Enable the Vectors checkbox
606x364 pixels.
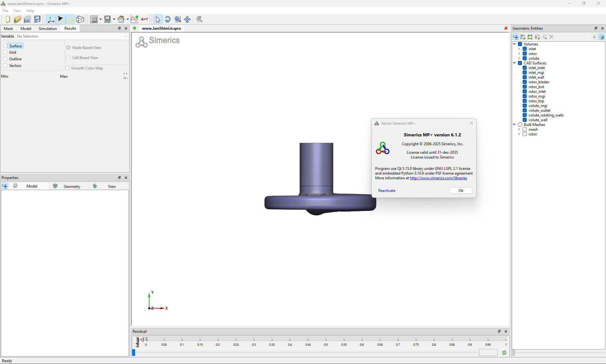pyautogui.click(x=5, y=66)
